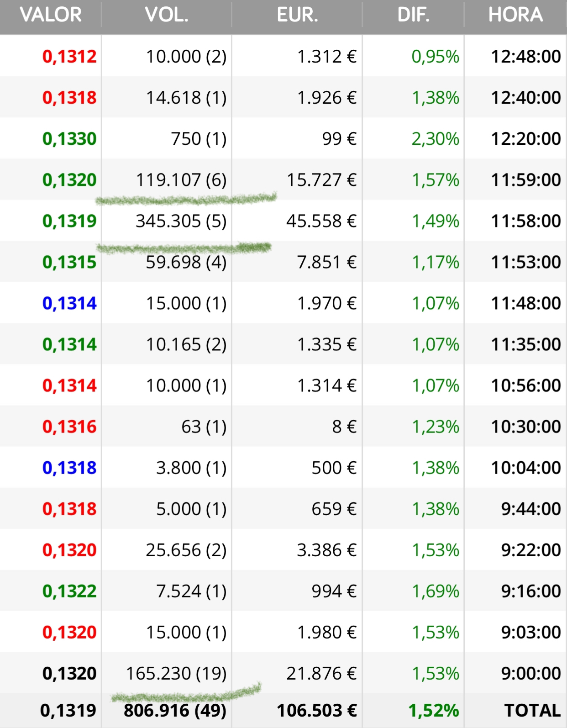
Task: Click the time 10:04:00
Action: [x=526, y=468]
